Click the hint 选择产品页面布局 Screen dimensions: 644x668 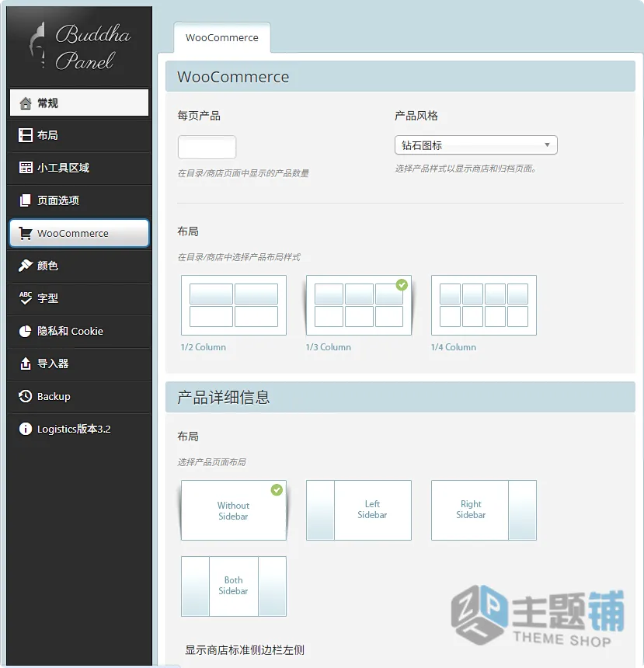click(211, 462)
